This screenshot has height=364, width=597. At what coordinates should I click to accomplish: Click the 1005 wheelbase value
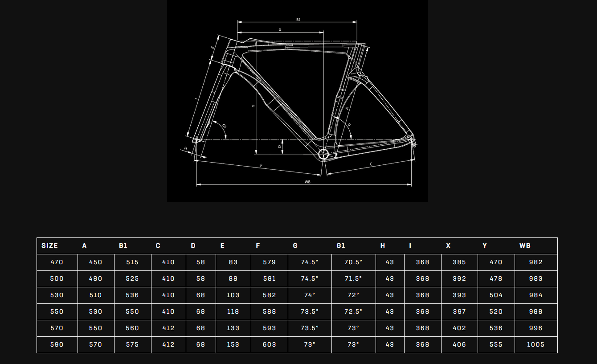[536, 344]
